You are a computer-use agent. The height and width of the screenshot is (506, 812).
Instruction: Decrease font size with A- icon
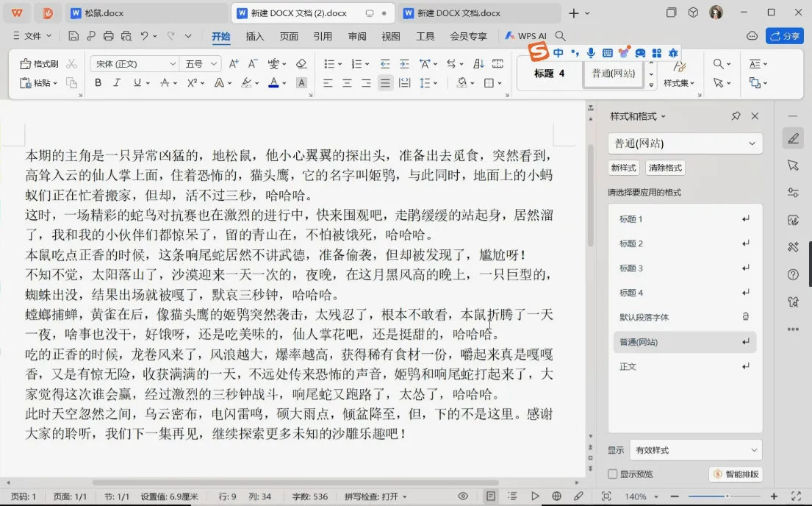point(253,64)
